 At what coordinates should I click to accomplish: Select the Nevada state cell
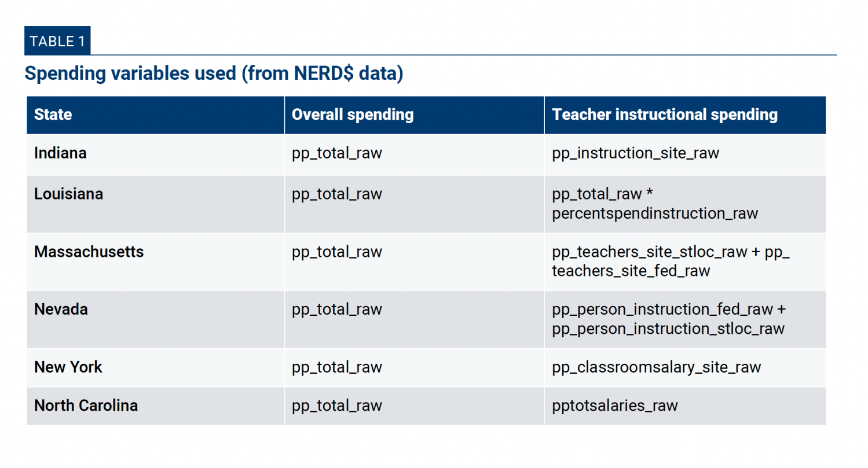(x=61, y=309)
